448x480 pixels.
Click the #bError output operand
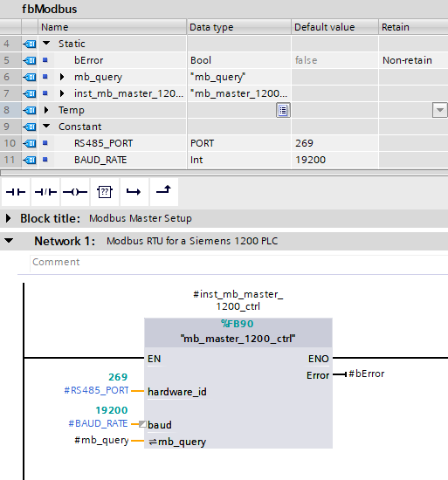click(x=366, y=374)
